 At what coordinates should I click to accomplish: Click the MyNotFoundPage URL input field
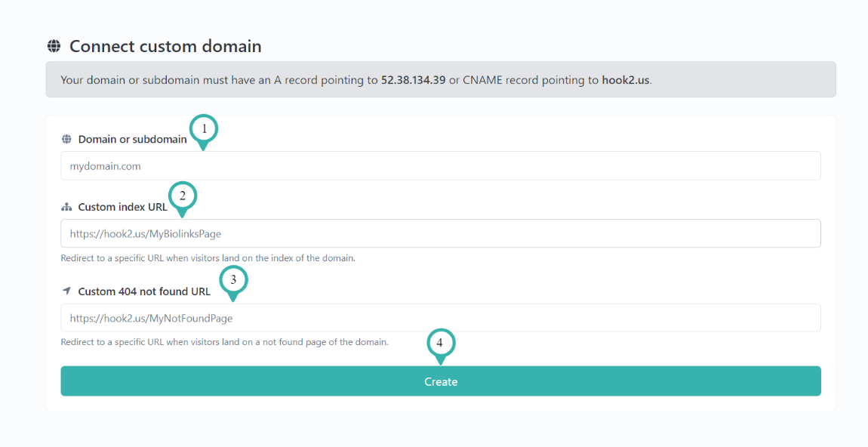tap(440, 317)
